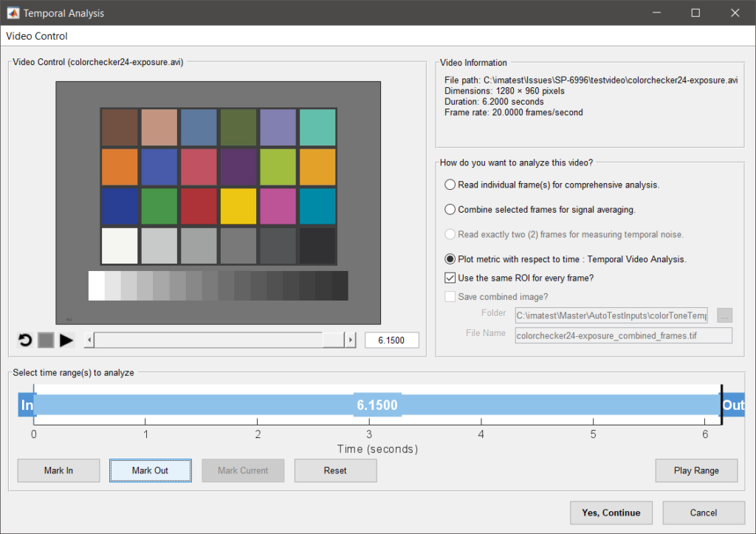Select Combine selected frames for signal averaging

tap(450, 209)
